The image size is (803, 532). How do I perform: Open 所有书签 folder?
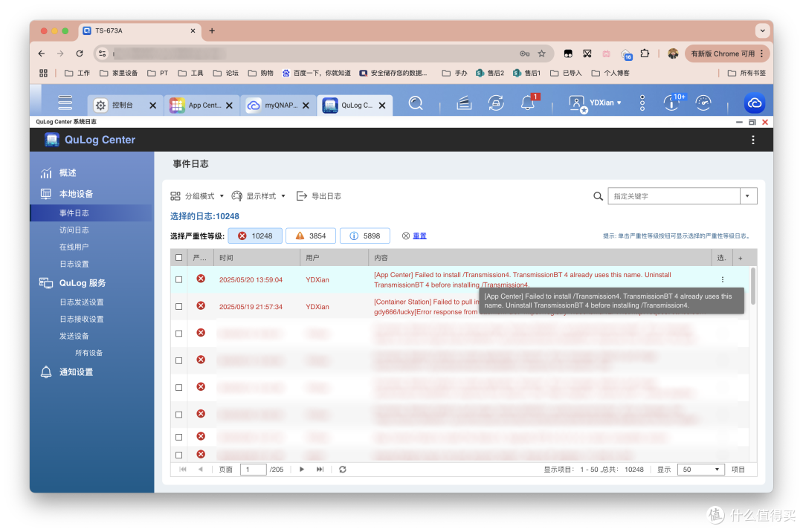(x=746, y=73)
